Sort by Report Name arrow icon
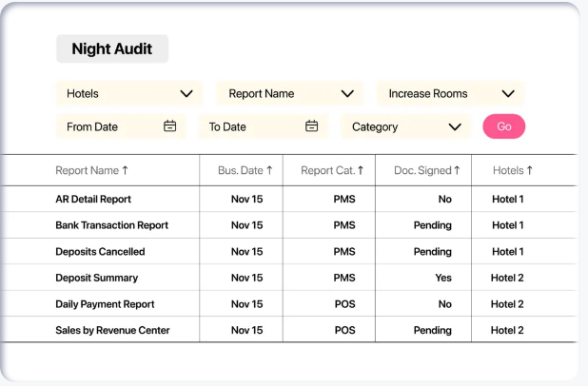This screenshot has height=386, width=588. tap(125, 171)
